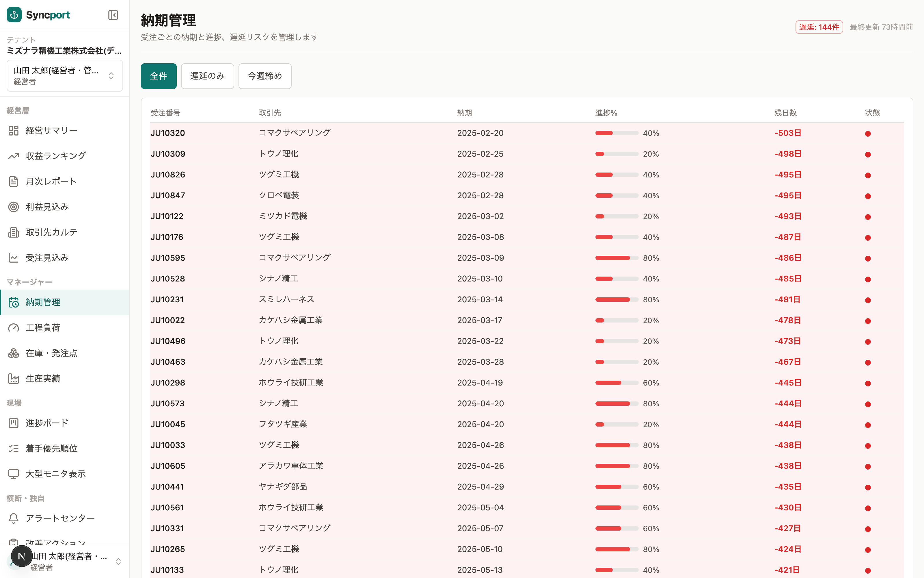Sort by 納期 column header

click(x=464, y=113)
